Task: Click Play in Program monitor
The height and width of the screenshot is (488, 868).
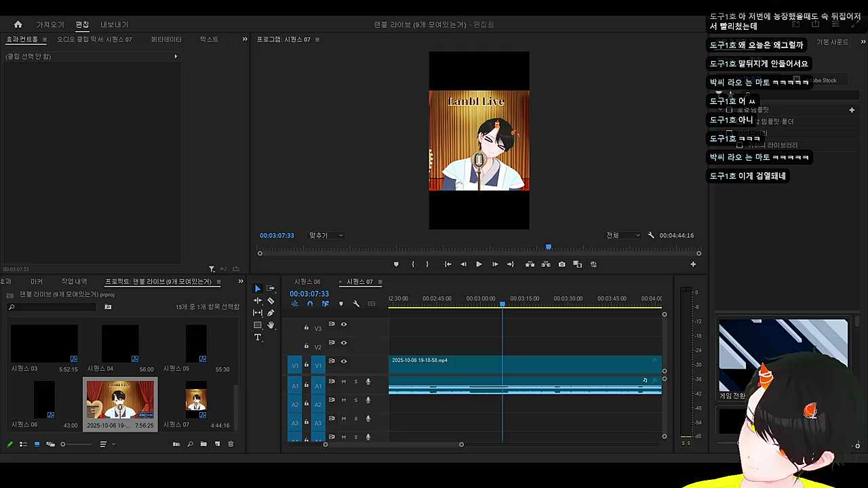Action: point(479,264)
